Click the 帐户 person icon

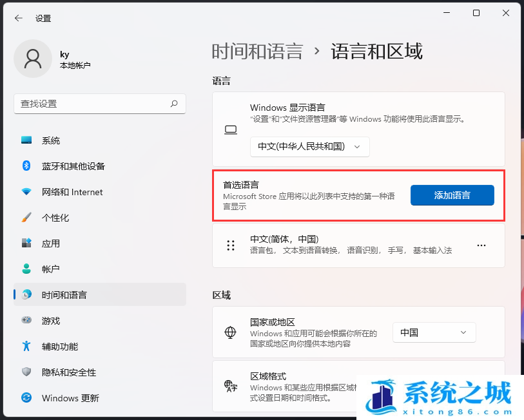26,269
